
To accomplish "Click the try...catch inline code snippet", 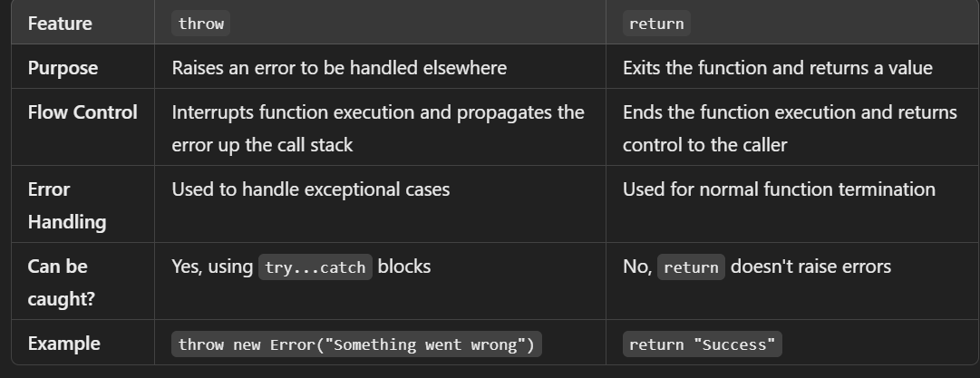I will click(315, 267).
